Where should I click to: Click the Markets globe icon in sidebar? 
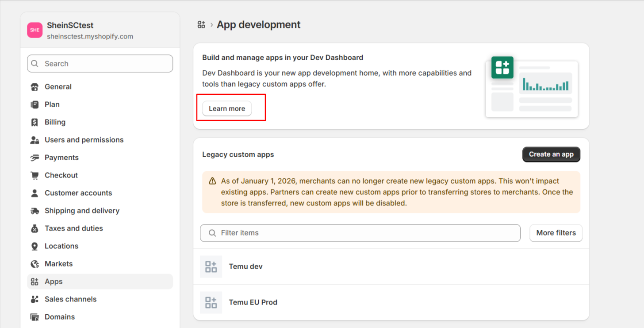34,264
